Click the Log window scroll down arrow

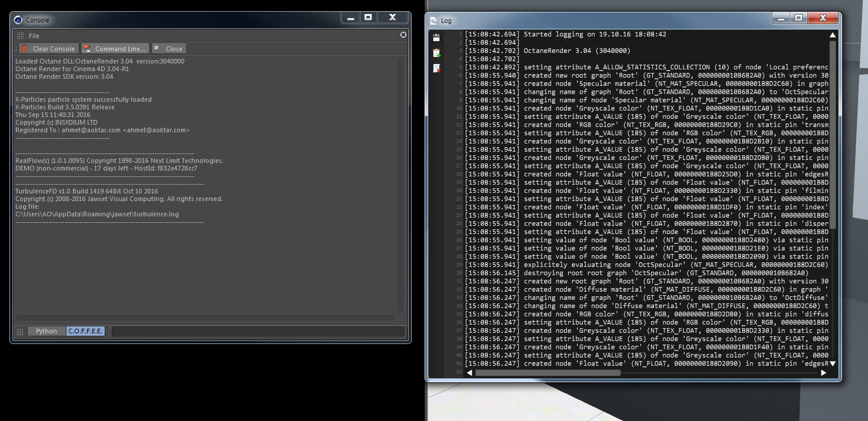(833, 364)
